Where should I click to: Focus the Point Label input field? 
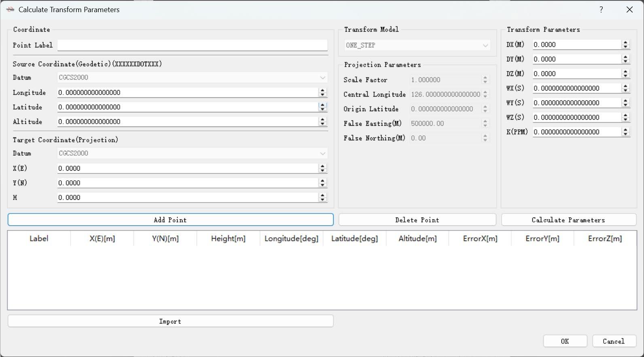(192, 45)
